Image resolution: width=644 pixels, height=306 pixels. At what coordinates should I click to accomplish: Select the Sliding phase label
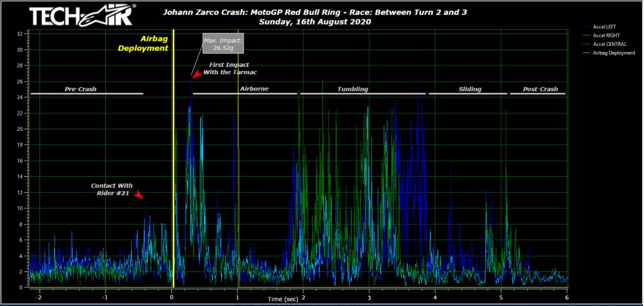pos(470,89)
